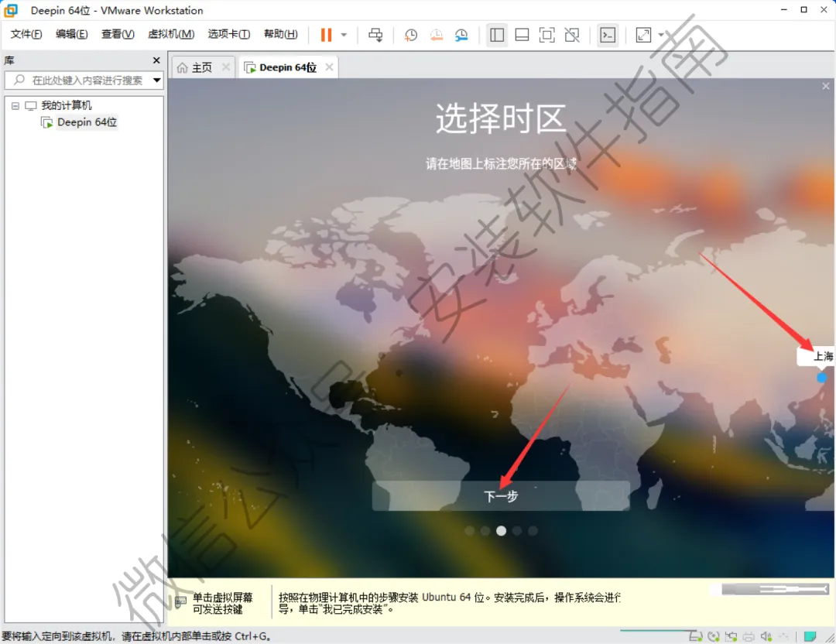Click the hard disk status bar icon
The height and width of the screenshot is (644, 836).
(696, 636)
